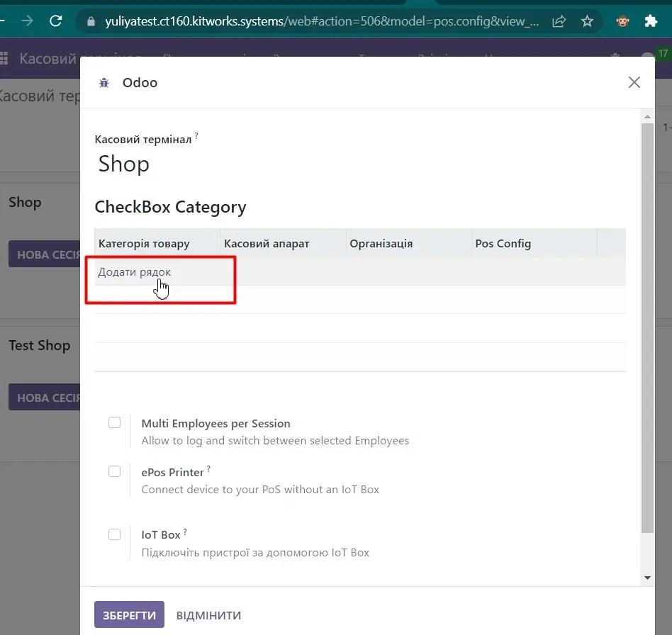Click the browser forward arrow
Image resolution: width=672 pixels, height=635 pixels.
coord(27,21)
